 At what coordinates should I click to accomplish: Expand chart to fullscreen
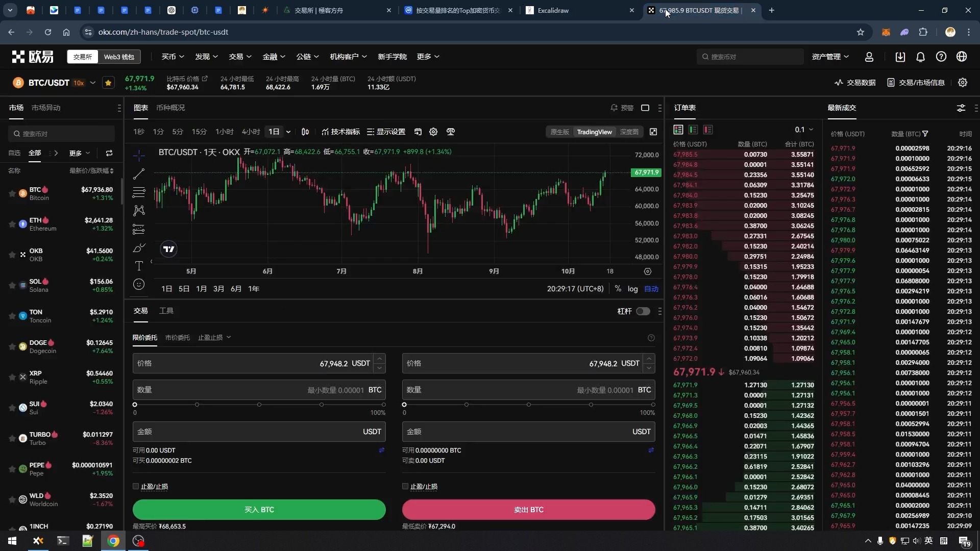point(653,132)
